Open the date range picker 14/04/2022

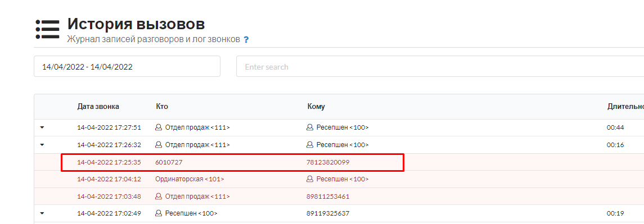[x=127, y=66]
